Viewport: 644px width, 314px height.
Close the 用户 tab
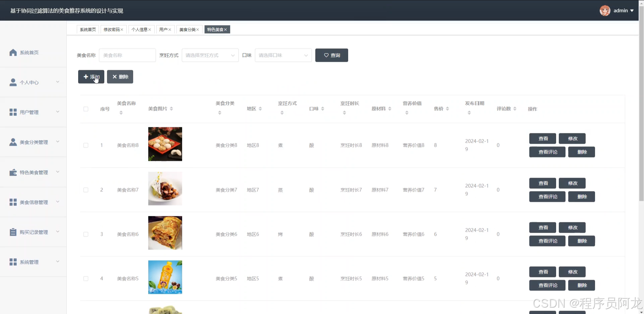[170, 30]
